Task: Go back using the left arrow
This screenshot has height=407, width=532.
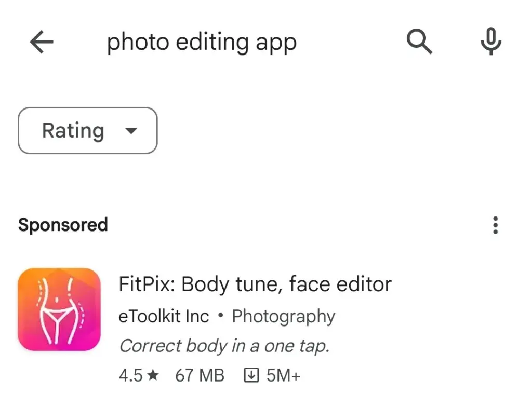Action: pos(42,42)
